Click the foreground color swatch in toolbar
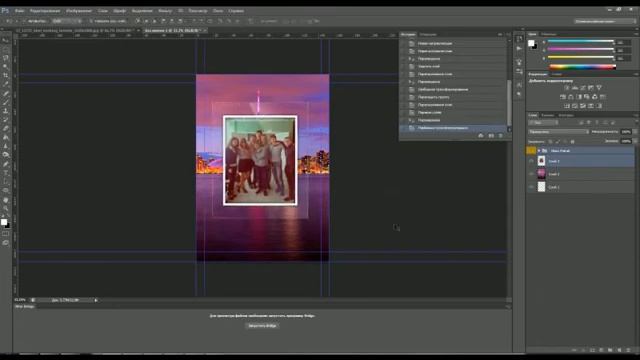Viewport: 640px width, 360px height. (x=4, y=222)
